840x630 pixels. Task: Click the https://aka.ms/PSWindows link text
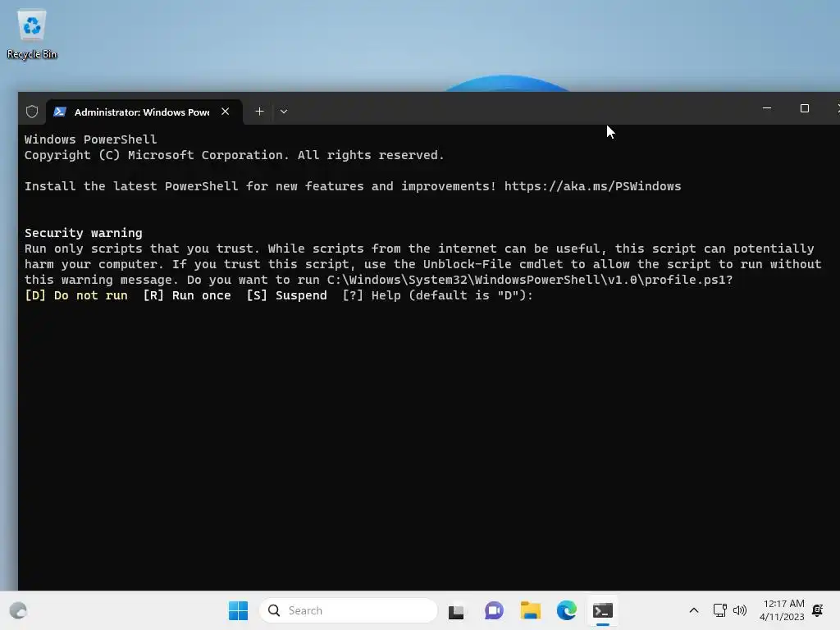point(592,186)
